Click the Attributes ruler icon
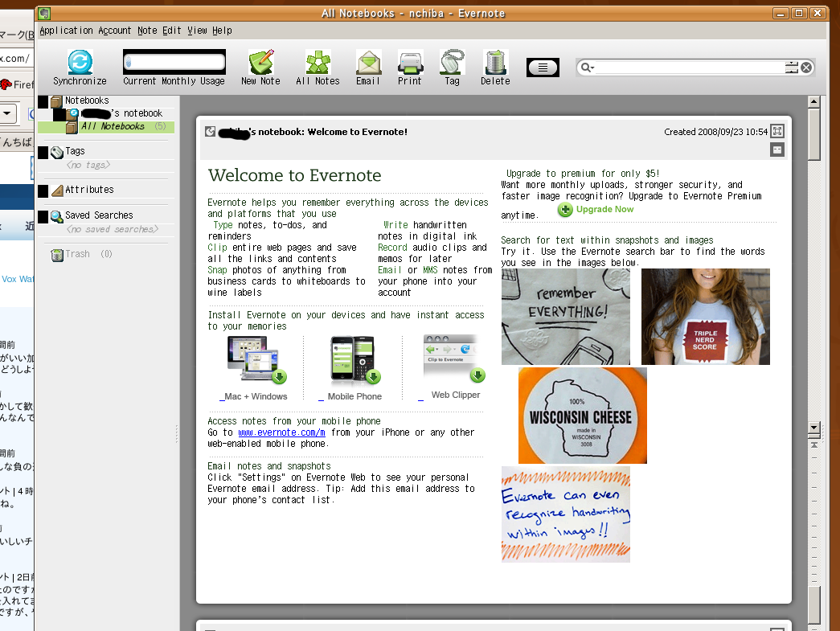Image resolution: width=840 pixels, height=631 pixels. [57, 191]
